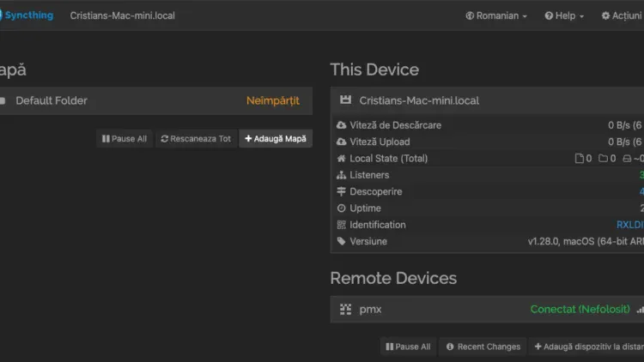Image resolution: width=644 pixels, height=362 pixels.
Task: Click the Identification QR code icon
Action: point(342,225)
